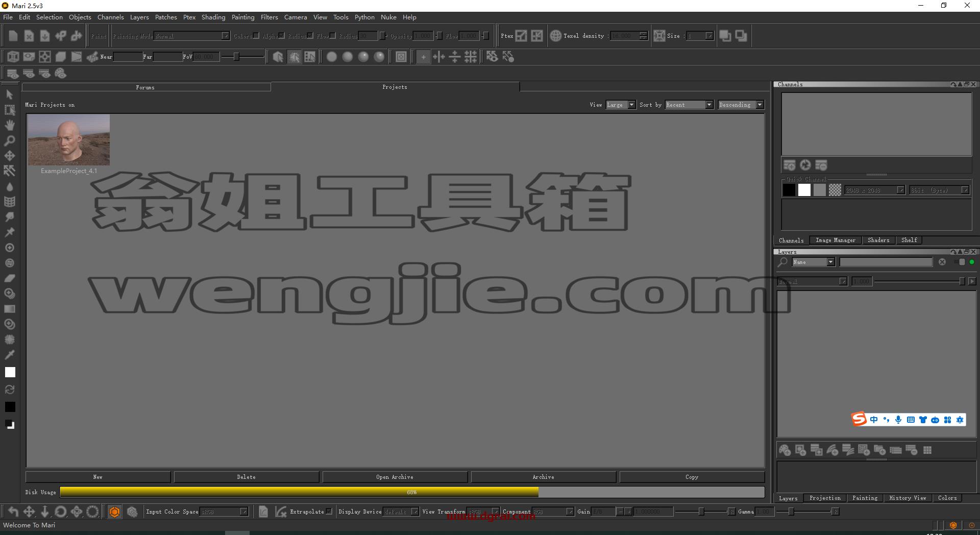
Task: Click the Sogou input method S logo
Action: (859, 419)
